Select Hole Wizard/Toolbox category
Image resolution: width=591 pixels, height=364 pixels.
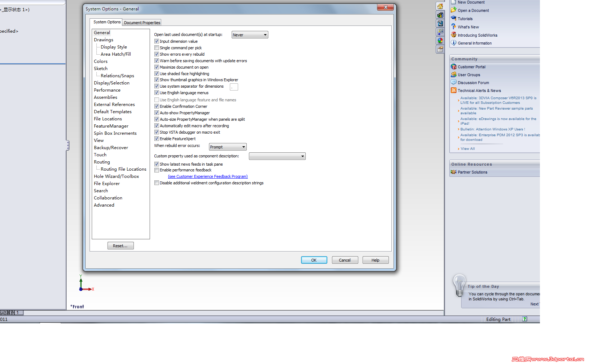(116, 176)
